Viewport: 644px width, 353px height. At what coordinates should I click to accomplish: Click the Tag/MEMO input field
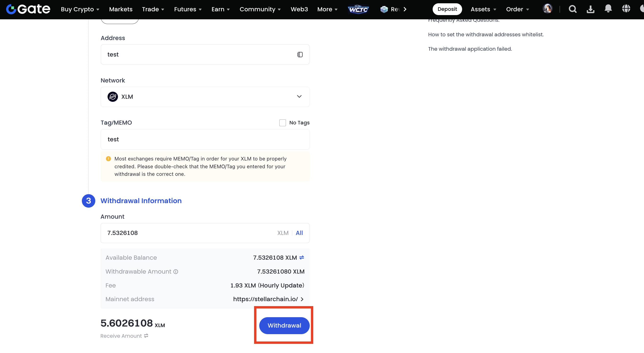(x=205, y=140)
